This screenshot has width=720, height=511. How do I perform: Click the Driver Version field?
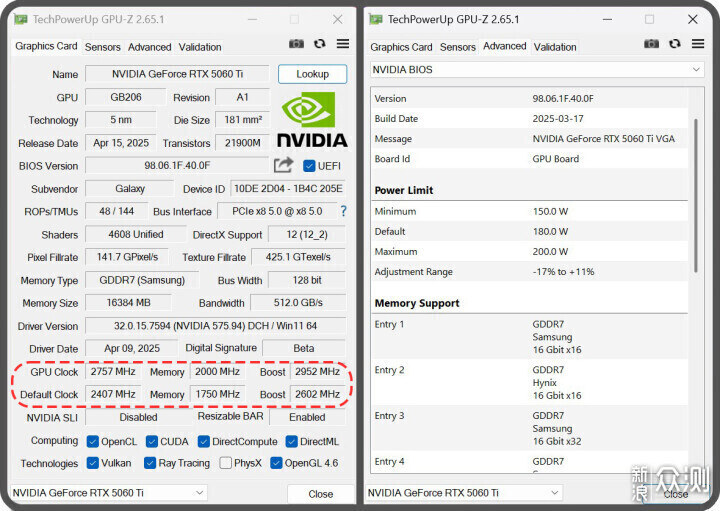215,326
